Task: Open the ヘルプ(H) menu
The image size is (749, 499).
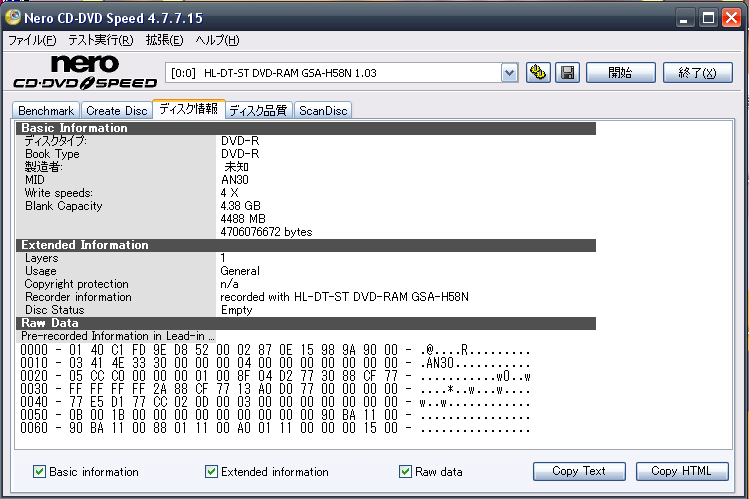Action: [217, 40]
